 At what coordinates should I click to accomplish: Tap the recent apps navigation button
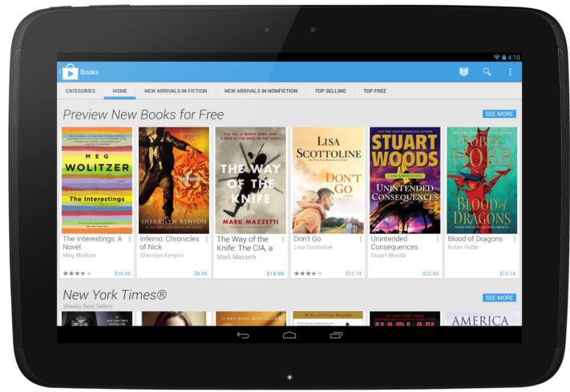336,335
